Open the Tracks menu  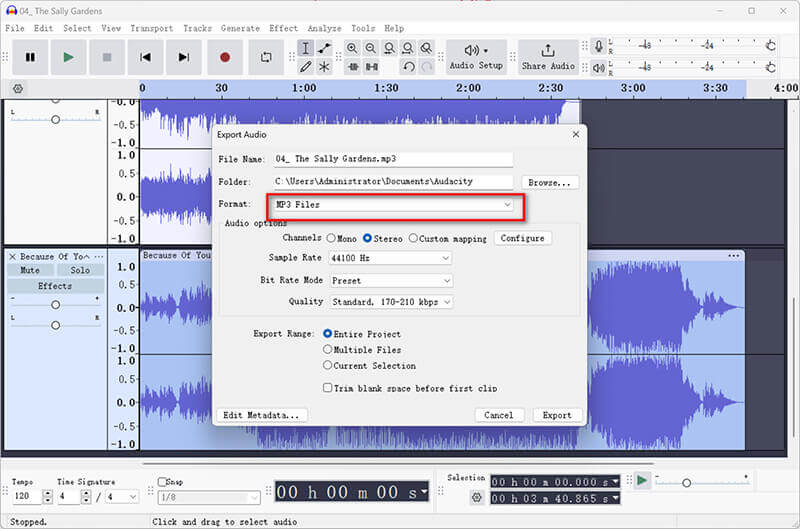click(x=197, y=29)
